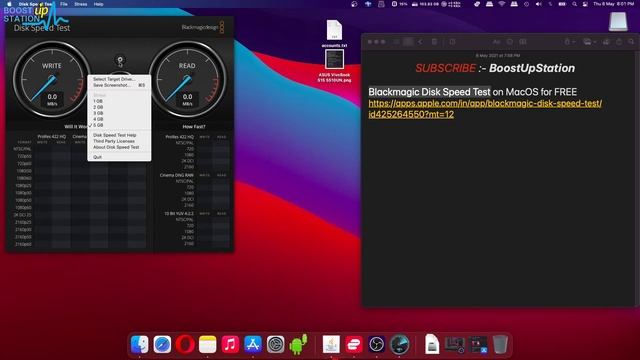Viewport: 640px width, 360px height.
Task: Open the Stress menu in the menu bar
Action: point(80,4)
